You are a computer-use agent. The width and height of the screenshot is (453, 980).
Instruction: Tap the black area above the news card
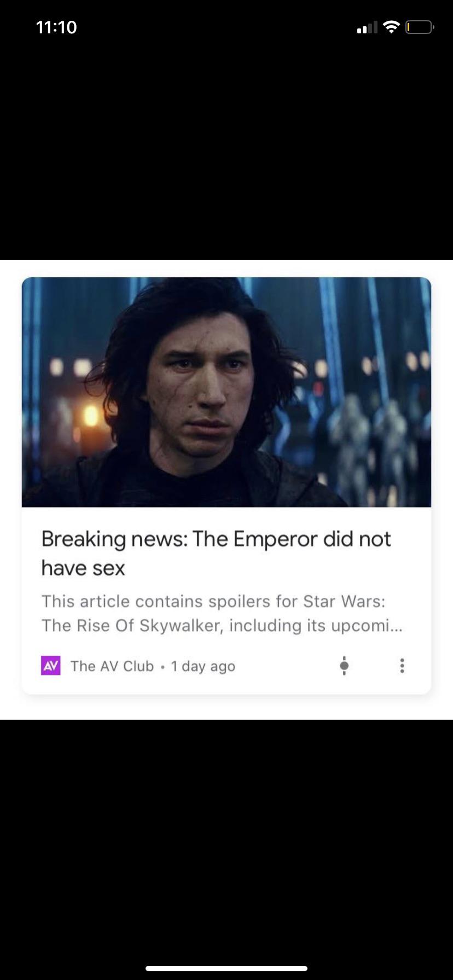[x=226, y=148]
